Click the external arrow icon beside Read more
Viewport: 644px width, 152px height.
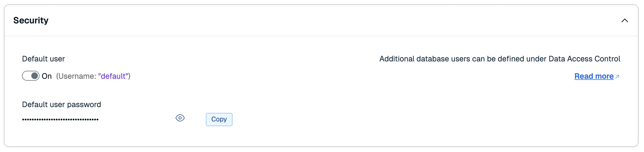[x=617, y=77]
